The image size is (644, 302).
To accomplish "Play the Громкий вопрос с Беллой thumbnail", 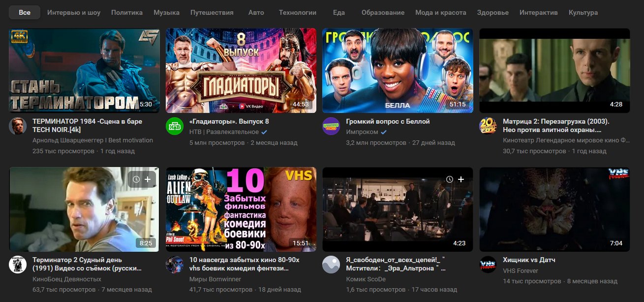I will [x=398, y=70].
